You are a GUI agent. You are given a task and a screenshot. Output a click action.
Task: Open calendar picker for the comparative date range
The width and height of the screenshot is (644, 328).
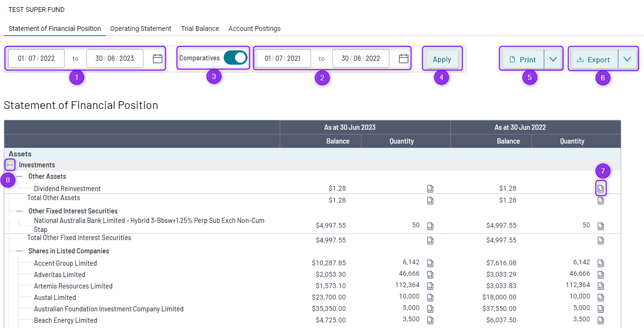pos(404,58)
